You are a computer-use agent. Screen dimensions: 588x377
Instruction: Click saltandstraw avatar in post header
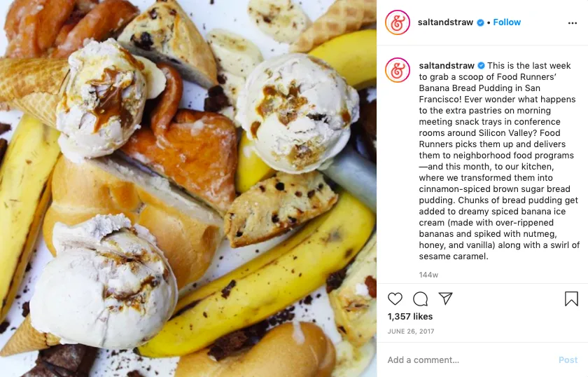(x=398, y=22)
